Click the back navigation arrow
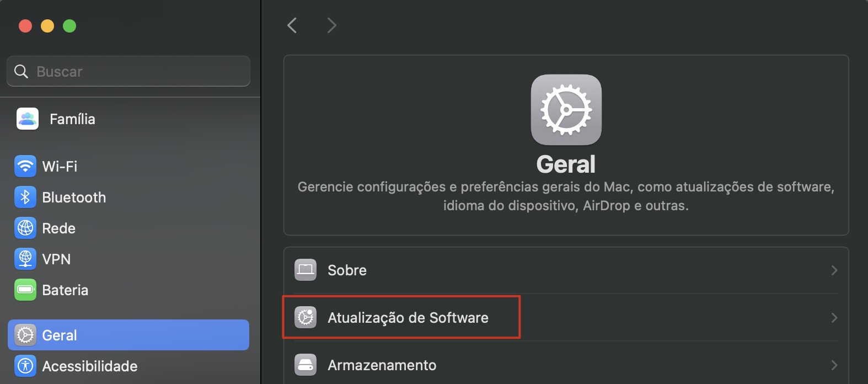The image size is (868, 384). [x=292, y=25]
